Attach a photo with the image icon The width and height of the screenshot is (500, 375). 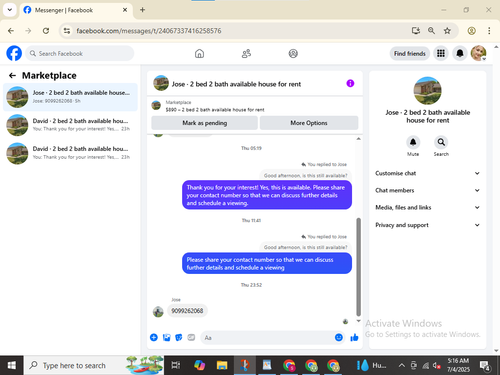pyautogui.click(x=166, y=337)
